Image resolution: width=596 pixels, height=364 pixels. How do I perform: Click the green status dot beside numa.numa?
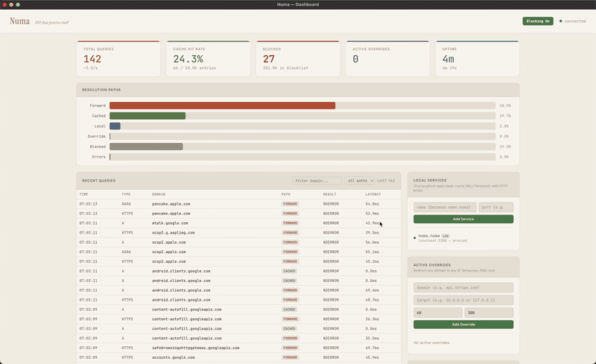415,237
